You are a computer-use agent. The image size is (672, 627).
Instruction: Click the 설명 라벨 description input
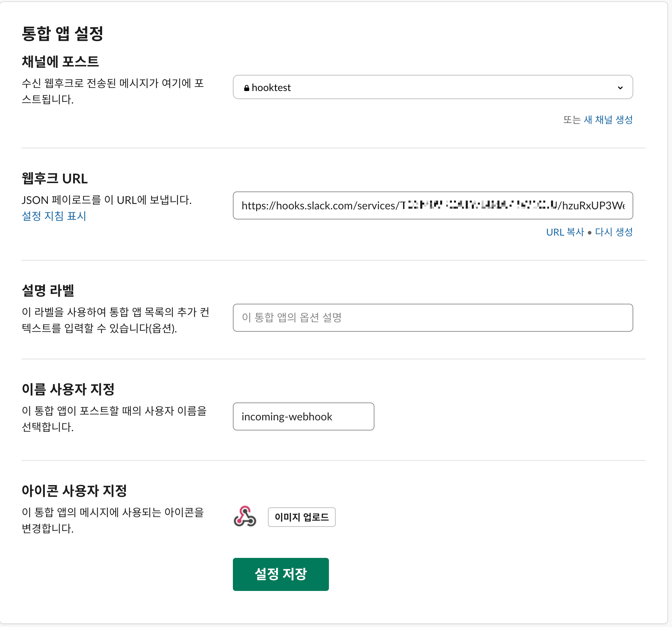[x=432, y=317]
